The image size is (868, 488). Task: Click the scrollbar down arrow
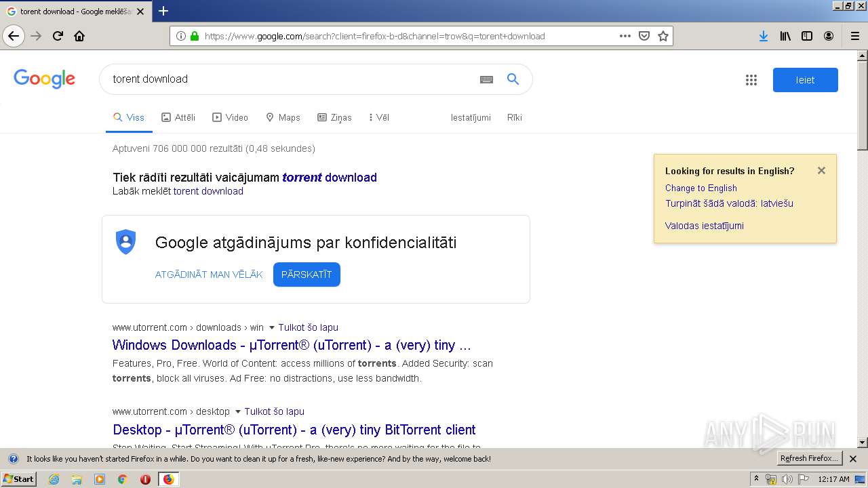(x=862, y=443)
